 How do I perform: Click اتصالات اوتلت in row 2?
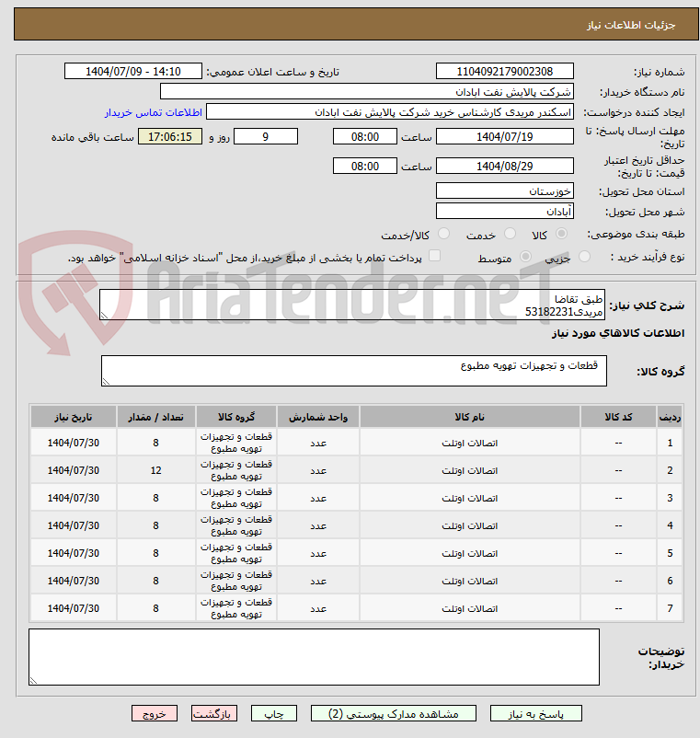(469, 470)
